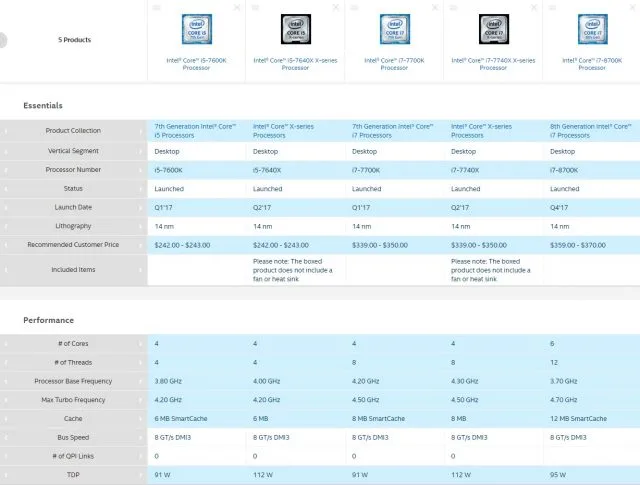The width and height of the screenshot is (640, 485).
Task: Click the Core i7-7700K badge image
Action: 395,29
